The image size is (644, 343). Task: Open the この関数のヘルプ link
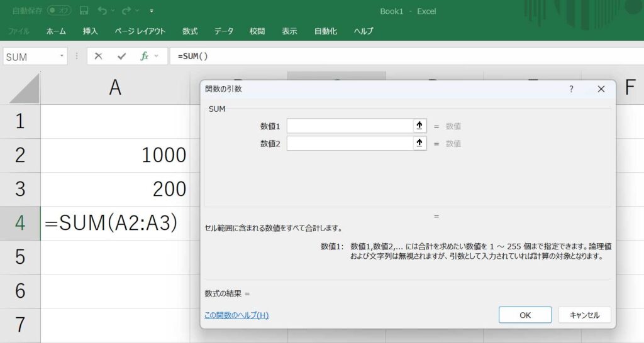point(236,315)
